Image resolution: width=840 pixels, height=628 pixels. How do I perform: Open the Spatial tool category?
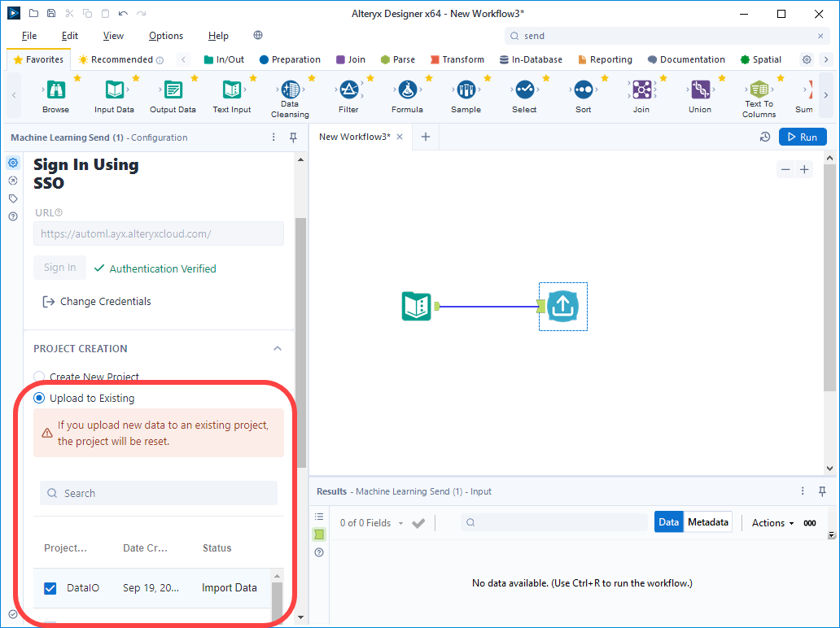[761, 59]
